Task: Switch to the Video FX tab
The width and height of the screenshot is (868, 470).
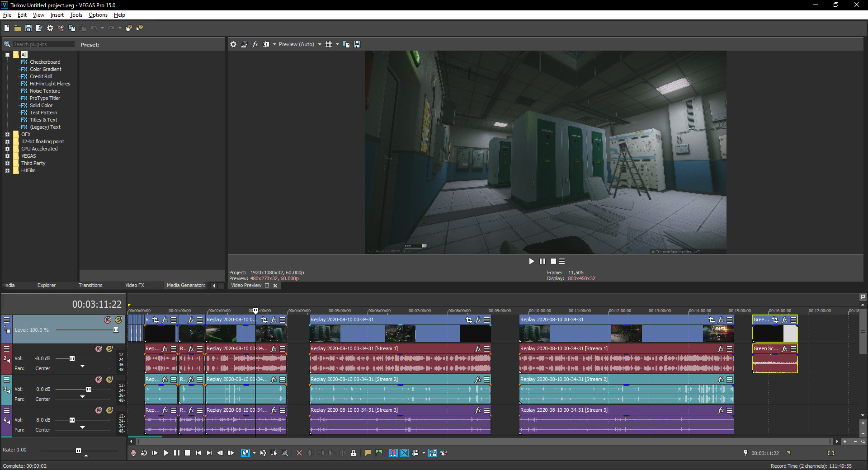Action: click(x=135, y=285)
